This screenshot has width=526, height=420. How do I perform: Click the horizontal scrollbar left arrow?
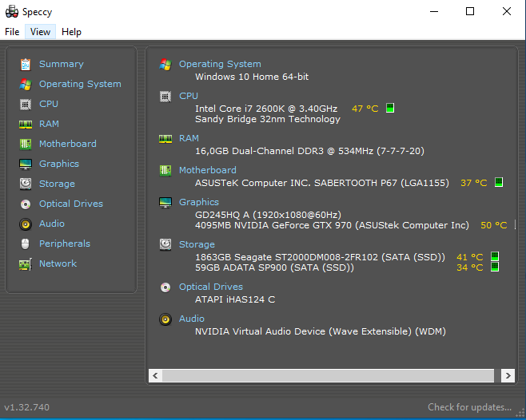point(155,376)
